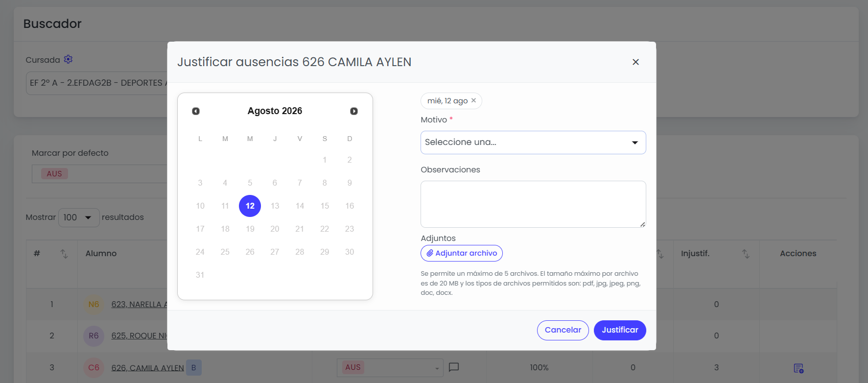
Task: Open justify action icon in row 3
Action: click(x=798, y=368)
